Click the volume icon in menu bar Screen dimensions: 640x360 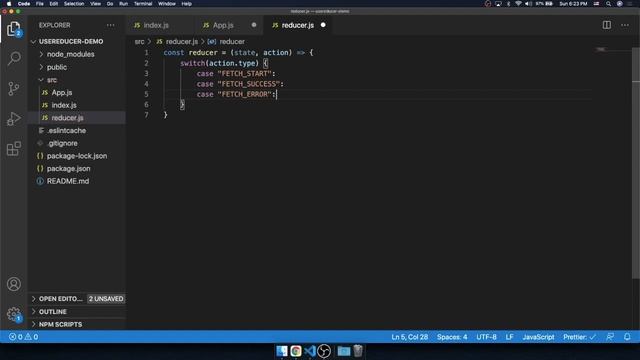528,4
